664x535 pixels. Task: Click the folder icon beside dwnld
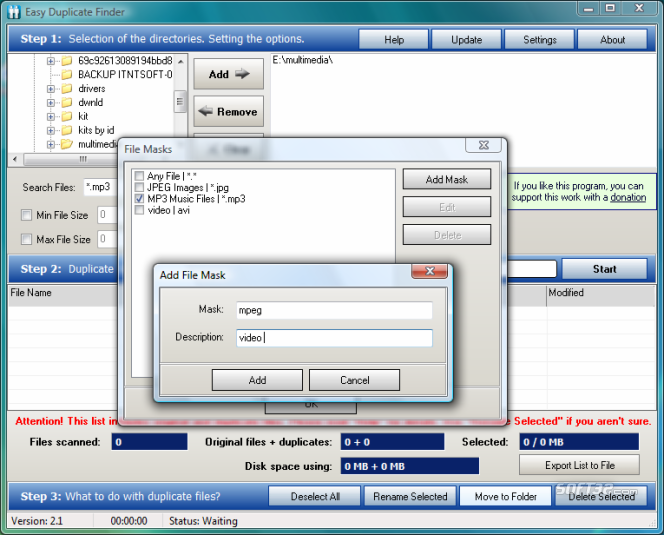[x=66, y=103]
